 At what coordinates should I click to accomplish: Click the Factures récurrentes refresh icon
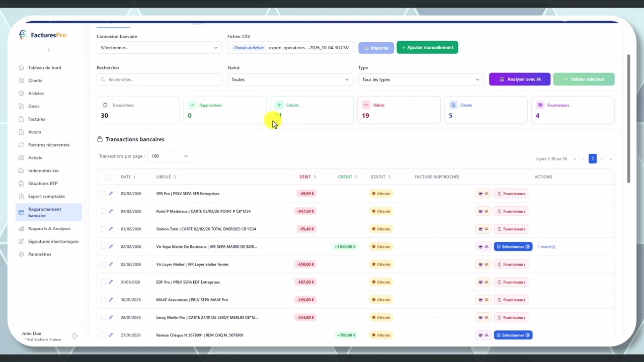click(21, 145)
